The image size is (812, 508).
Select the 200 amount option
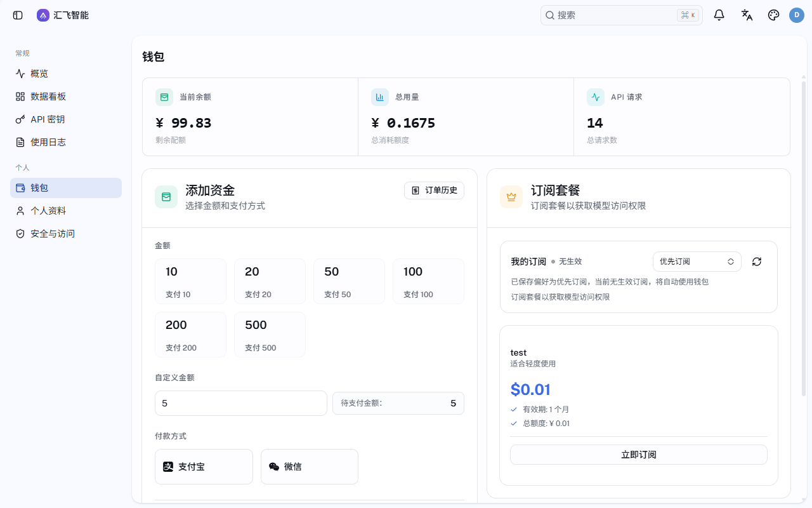pos(190,335)
